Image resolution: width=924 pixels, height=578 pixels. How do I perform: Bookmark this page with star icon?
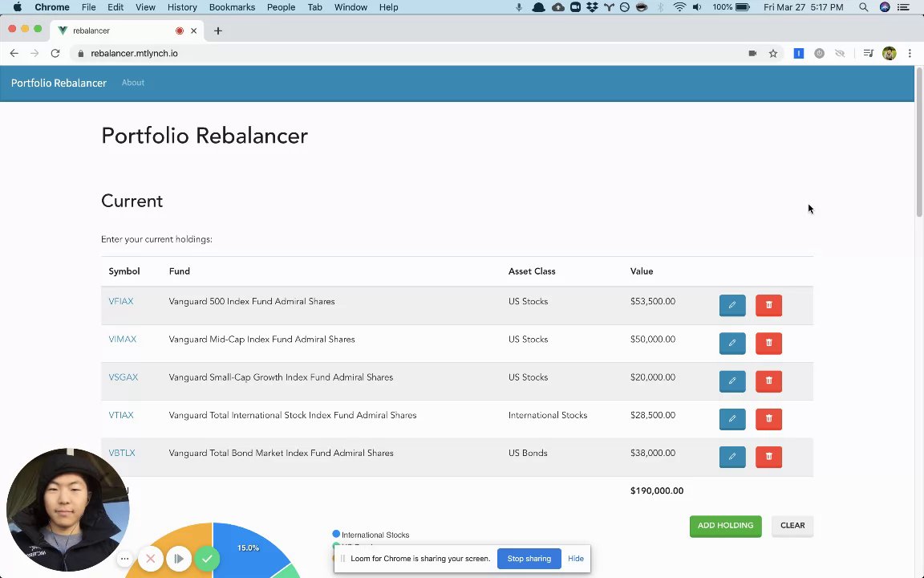(x=773, y=53)
